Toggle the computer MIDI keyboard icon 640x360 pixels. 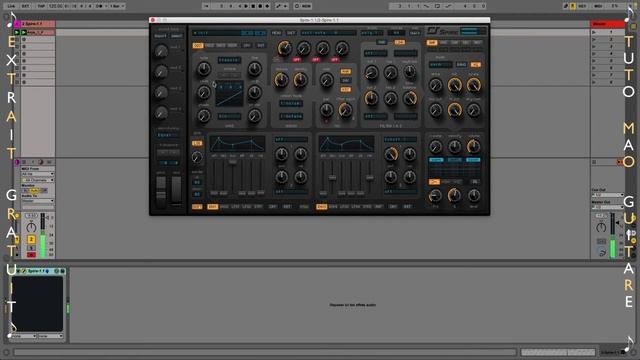573,6
